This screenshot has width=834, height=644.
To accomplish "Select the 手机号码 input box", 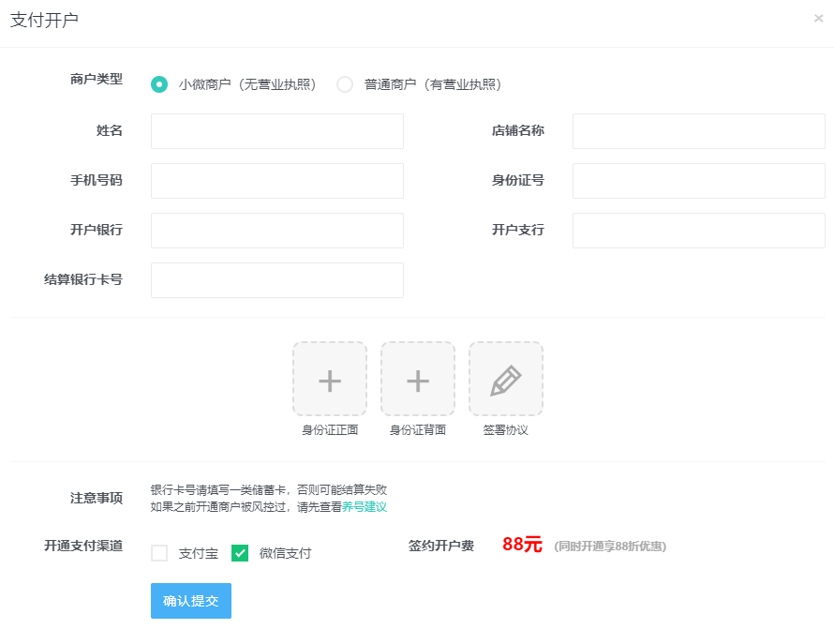I will pyautogui.click(x=276, y=180).
